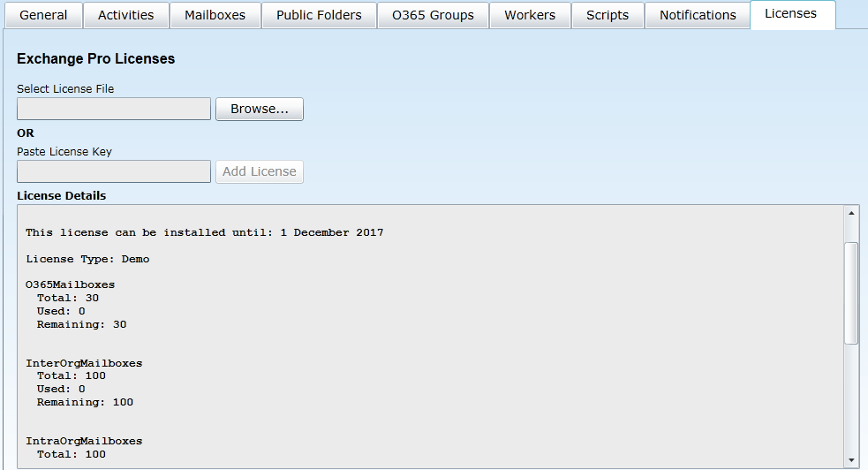Click 'Total: 30' under O365Mailboxes
Image resolution: width=868 pixels, height=470 pixels.
pyautogui.click(x=67, y=298)
